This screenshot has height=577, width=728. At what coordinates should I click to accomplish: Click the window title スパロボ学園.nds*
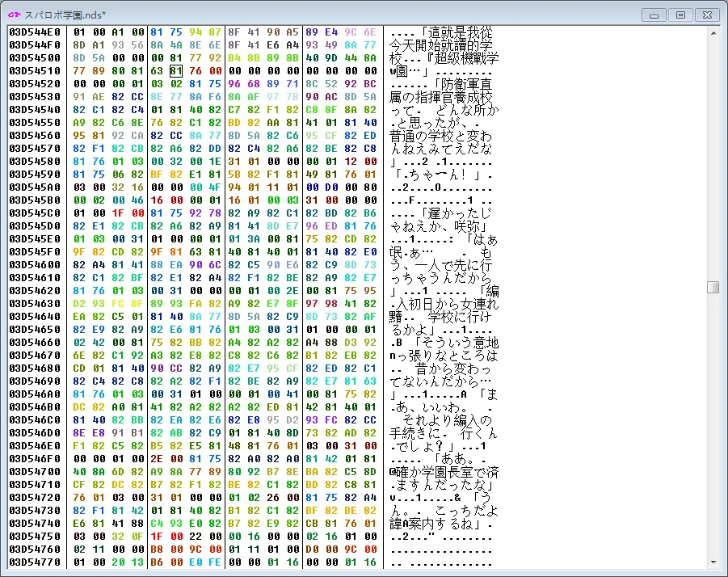(66, 15)
